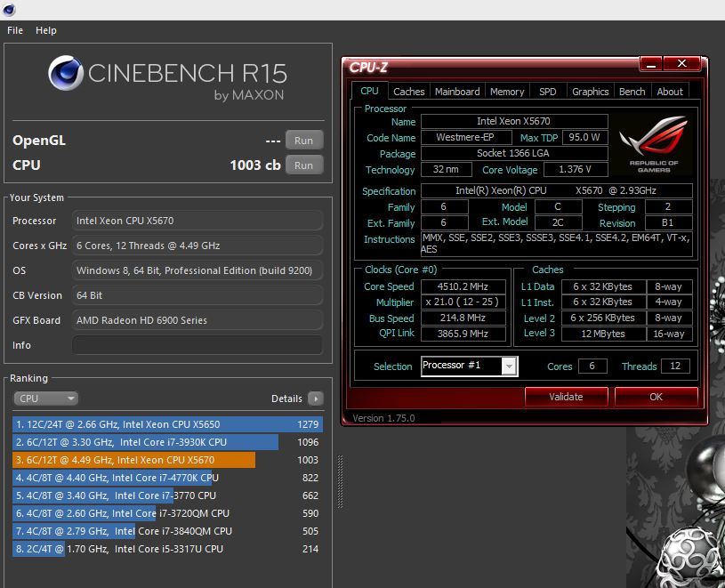Image resolution: width=725 pixels, height=588 pixels.
Task: Click the GFX Board field AMD Radeon HD 6900
Action: (x=197, y=320)
